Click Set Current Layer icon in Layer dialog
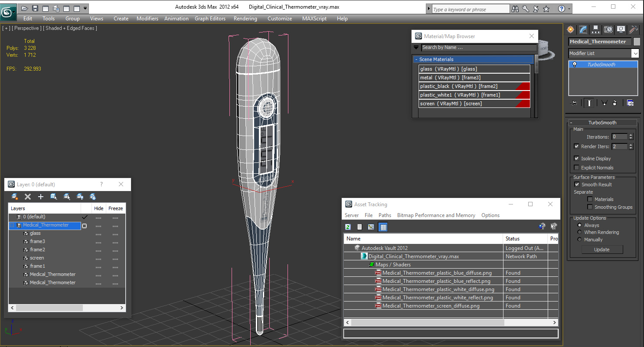The height and width of the screenshot is (347, 644). [67, 197]
